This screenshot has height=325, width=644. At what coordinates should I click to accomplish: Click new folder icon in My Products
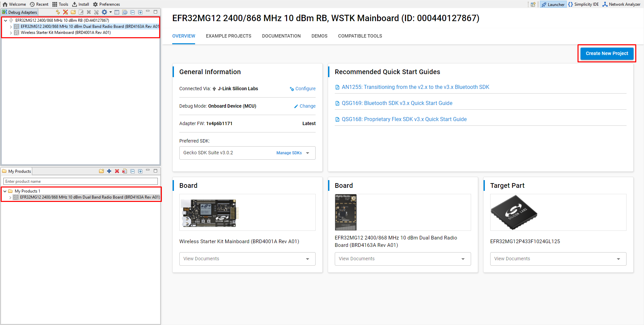[101, 171]
